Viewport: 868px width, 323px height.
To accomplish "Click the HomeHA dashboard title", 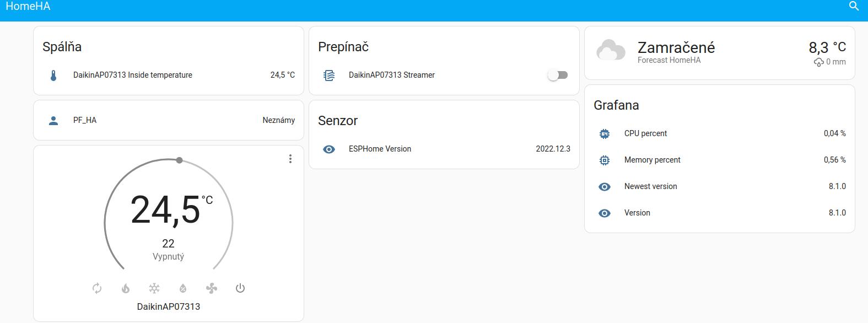I will pos(28,7).
